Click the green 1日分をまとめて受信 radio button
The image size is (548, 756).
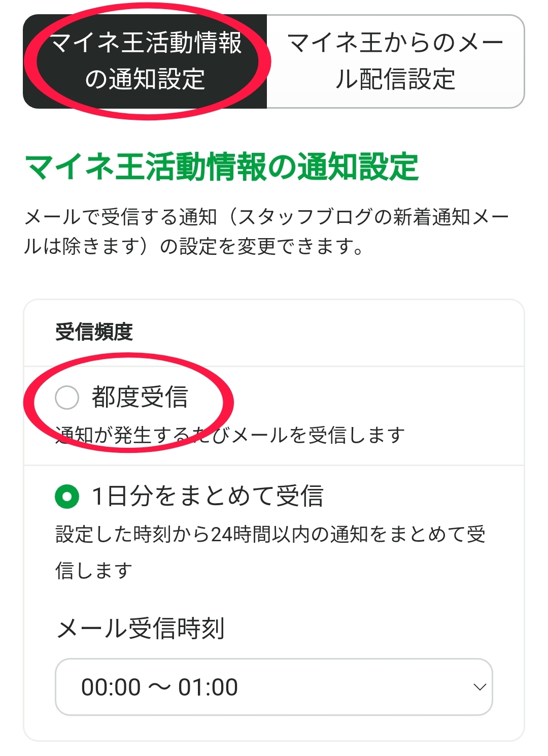pos(67,496)
